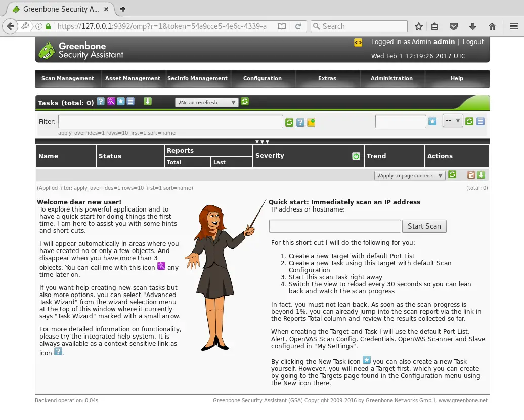The height and width of the screenshot is (420, 524).
Task: Click the Filter text input field
Action: pos(171,121)
